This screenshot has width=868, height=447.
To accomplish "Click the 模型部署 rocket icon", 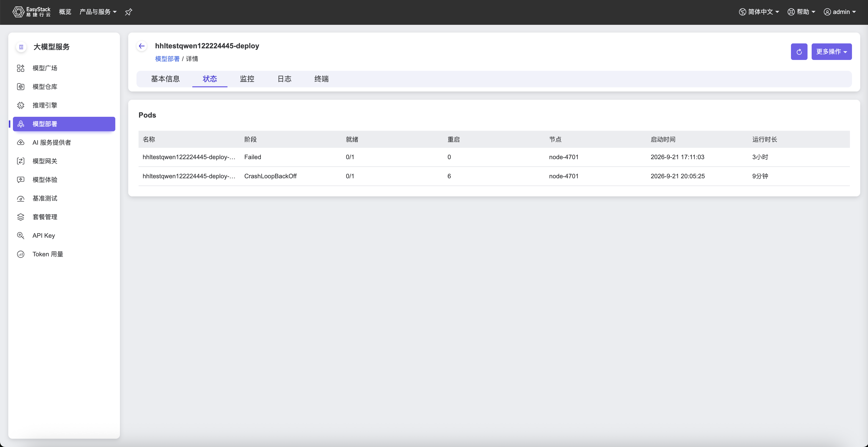I will pos(21,124).
